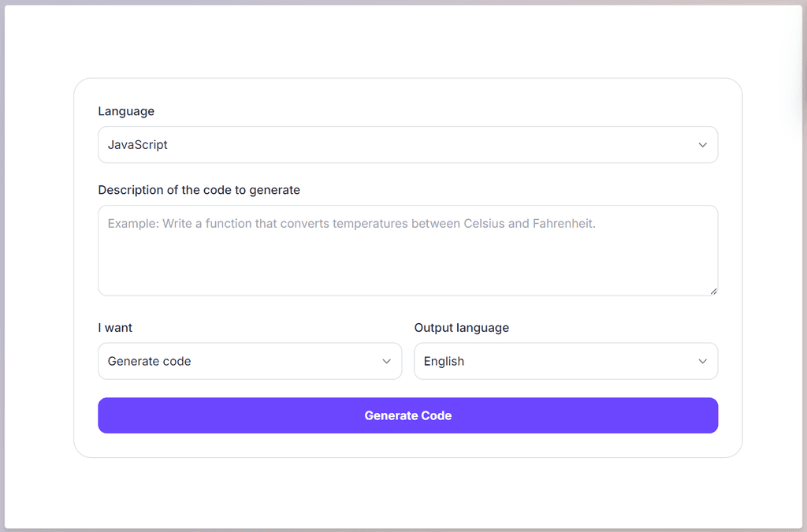Focus the code description text area
The width and height of the screenshot is (807, 532).
407,250
